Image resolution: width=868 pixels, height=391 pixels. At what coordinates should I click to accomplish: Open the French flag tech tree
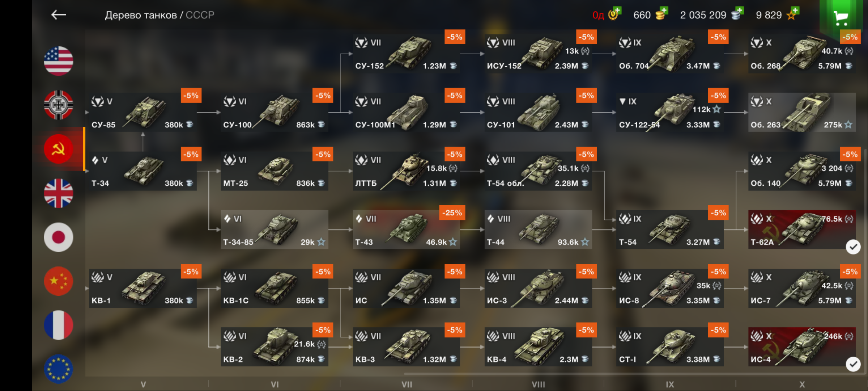59,325
